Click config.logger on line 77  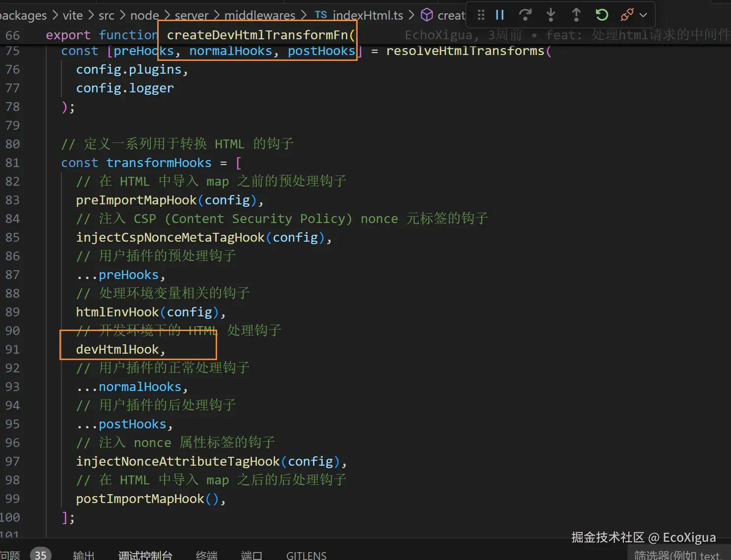(125, 88)
